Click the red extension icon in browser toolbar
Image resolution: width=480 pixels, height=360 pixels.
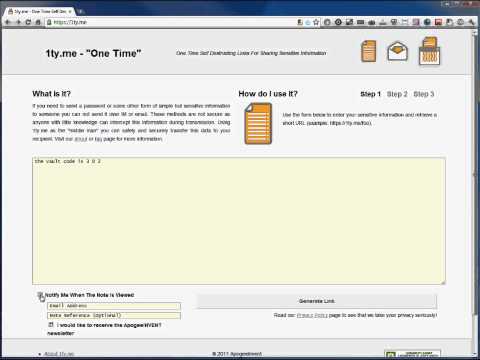(439, 22)
